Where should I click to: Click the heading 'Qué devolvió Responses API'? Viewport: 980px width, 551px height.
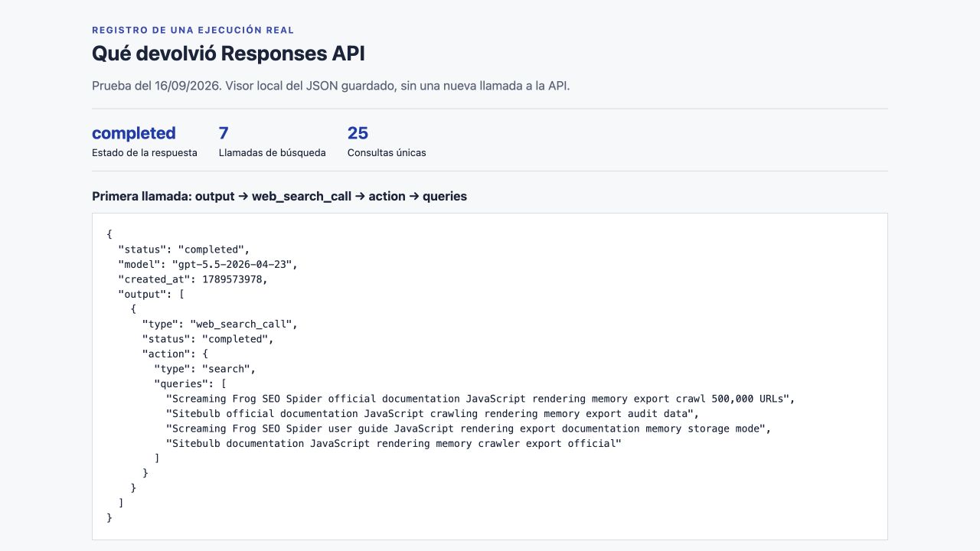pos(228,54)
